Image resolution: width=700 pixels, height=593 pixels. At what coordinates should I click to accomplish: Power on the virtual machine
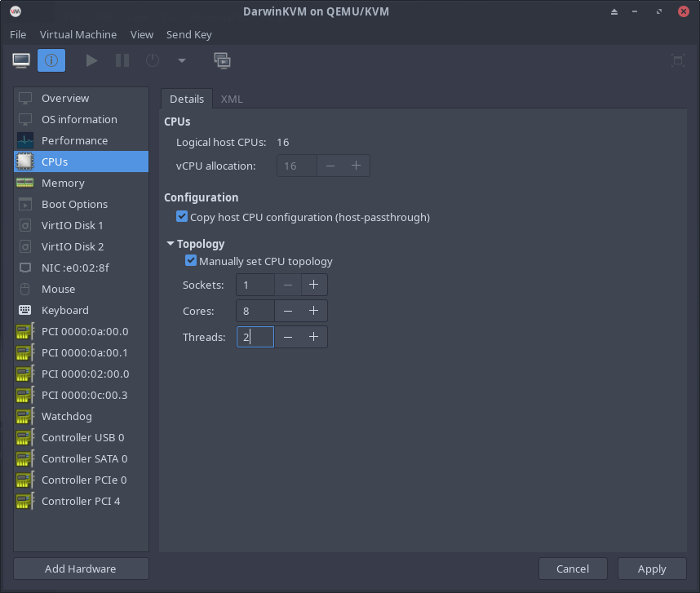point(91,60)
